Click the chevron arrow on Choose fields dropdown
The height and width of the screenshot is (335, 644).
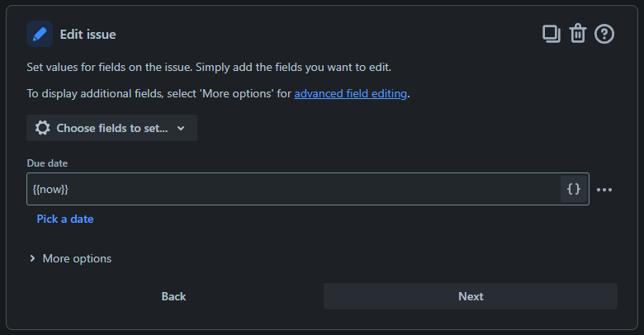pos(181,128)
